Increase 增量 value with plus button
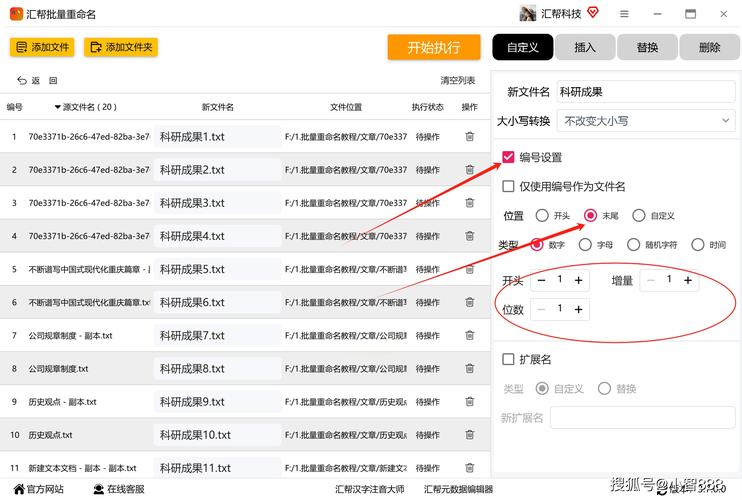 pos(688,281)
